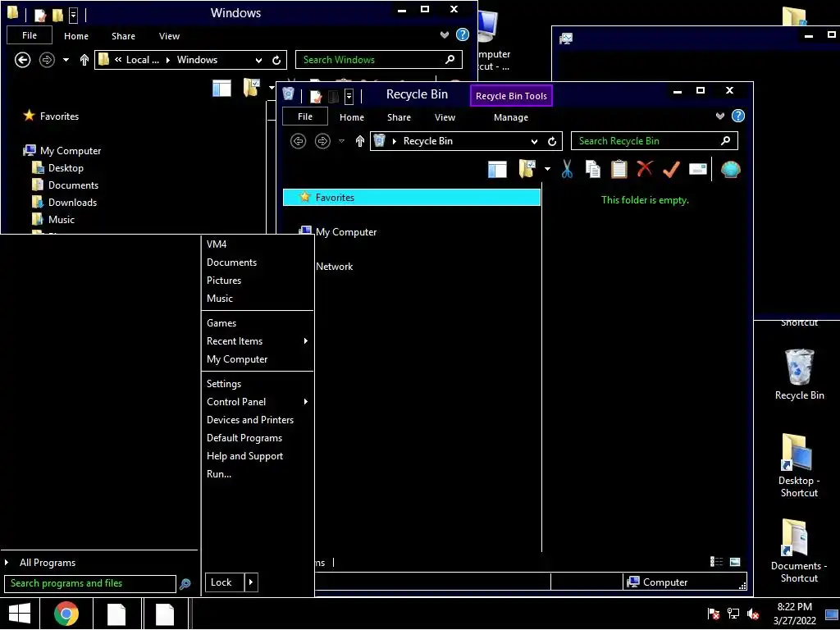Open the Home tab in Recycle Bin window
840x630 pixels.
tap(351, 117)
